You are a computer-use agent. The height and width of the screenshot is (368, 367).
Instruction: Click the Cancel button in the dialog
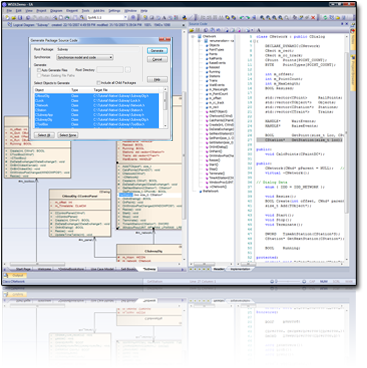click(x=157, y=59)
